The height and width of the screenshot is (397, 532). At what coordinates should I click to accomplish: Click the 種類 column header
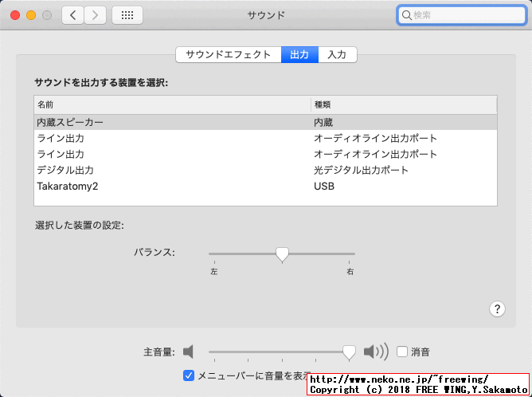[404, 105]
